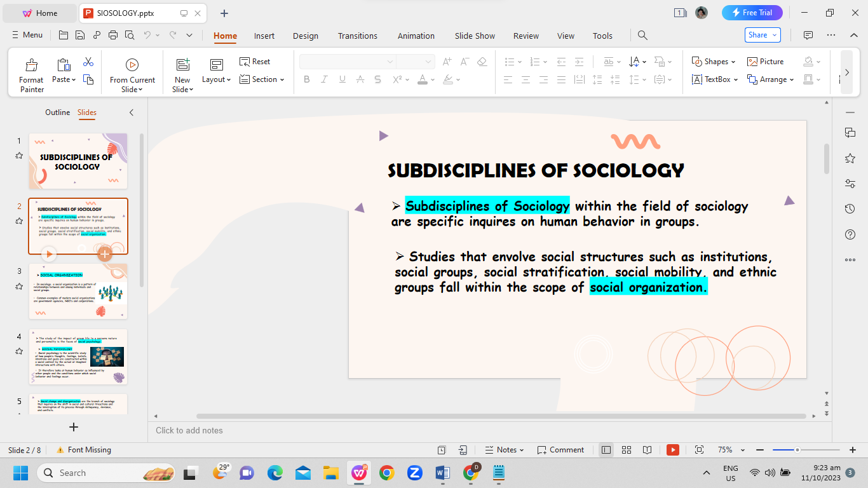Click the comments speech-bubble icon near Share
Image resolution: width=868 pixels, height=488 pixels.
[808, 35]
